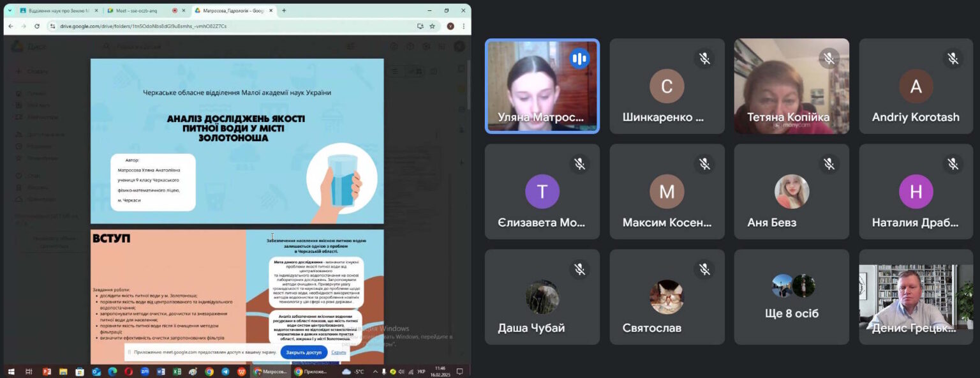The image size is (980, 378).
Task: Open the weather widget showing -5°C
Action: (x=353, y=372)
